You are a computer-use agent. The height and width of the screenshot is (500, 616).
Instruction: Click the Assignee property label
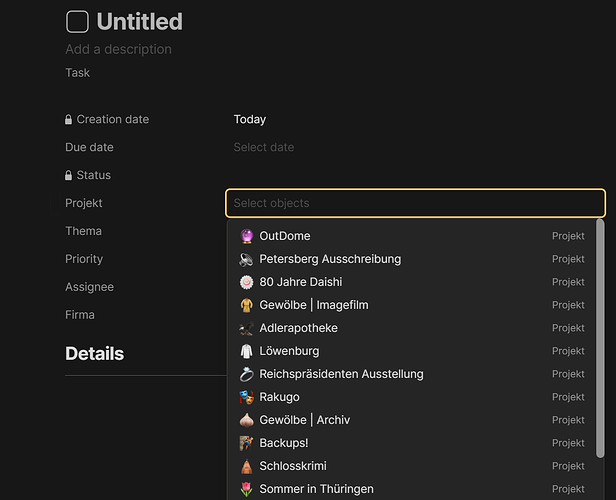click(90, 287)
